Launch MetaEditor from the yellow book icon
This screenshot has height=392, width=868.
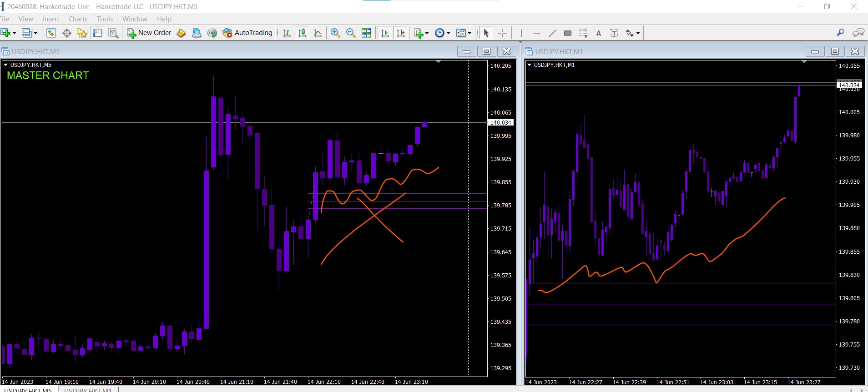click(x=181, y=33)
